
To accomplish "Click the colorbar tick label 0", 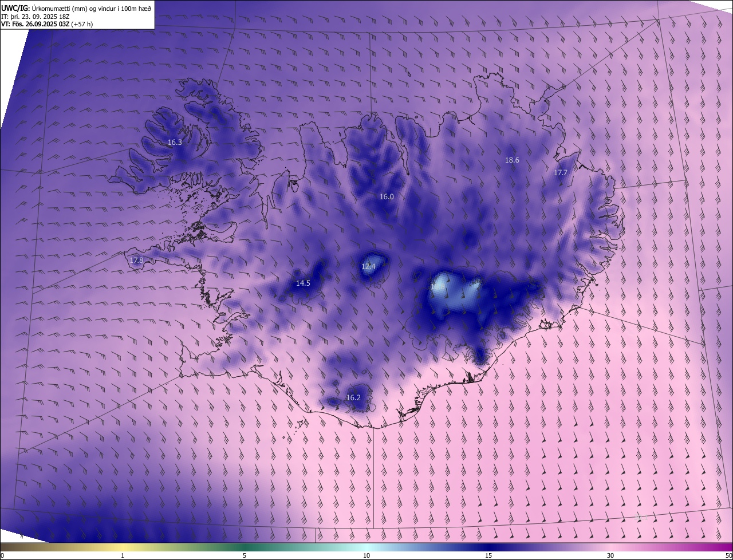I will click(x=2, y=556).
